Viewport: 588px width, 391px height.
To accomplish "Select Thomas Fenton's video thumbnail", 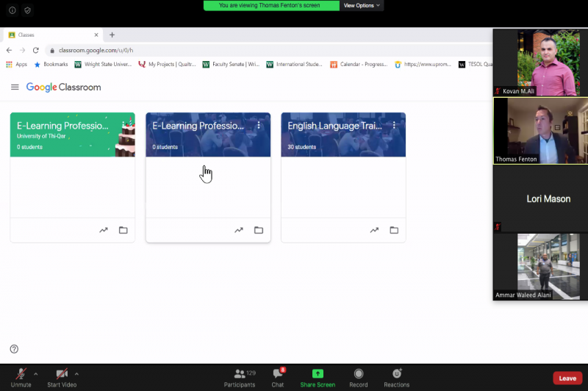I will [x=540, y=131].
